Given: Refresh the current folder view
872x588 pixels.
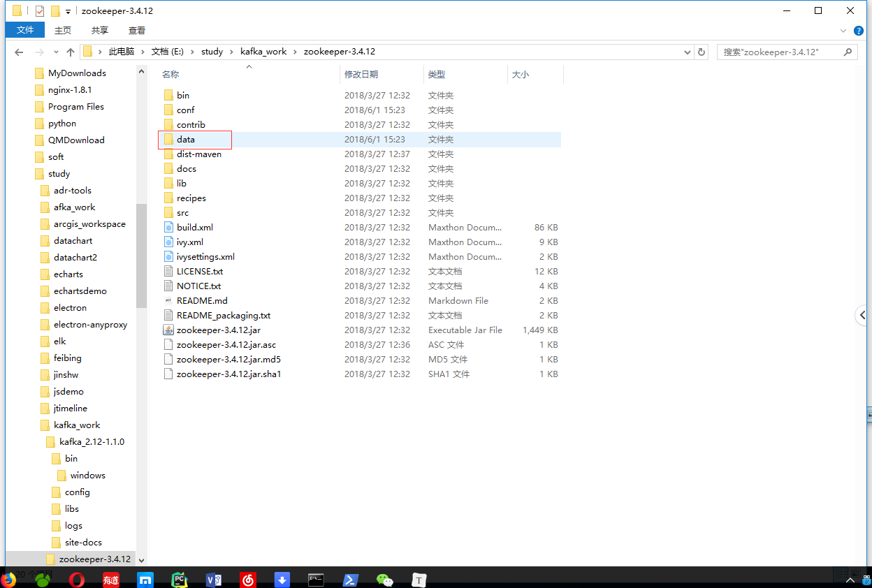Looking at the screenshot, I should tap(702, 52).
